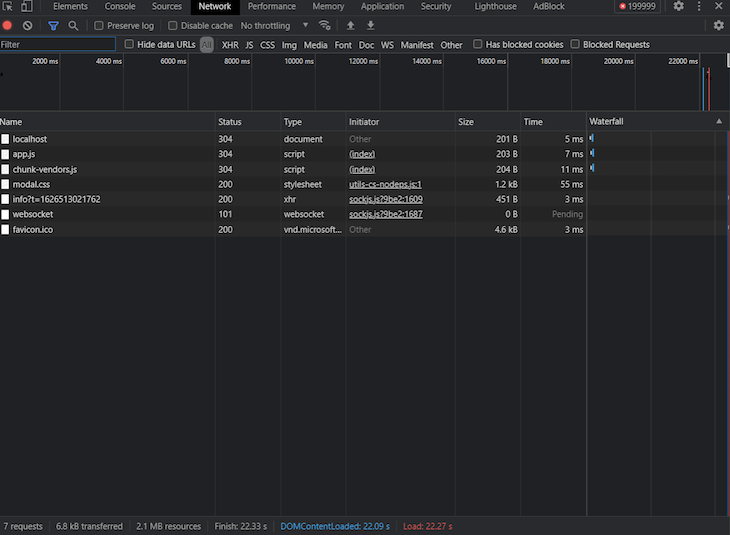This screenshot has width=730, height=535.
Task: Import HAR file with upload arrow
Action: pyautogui.click(x=351, y=26)
